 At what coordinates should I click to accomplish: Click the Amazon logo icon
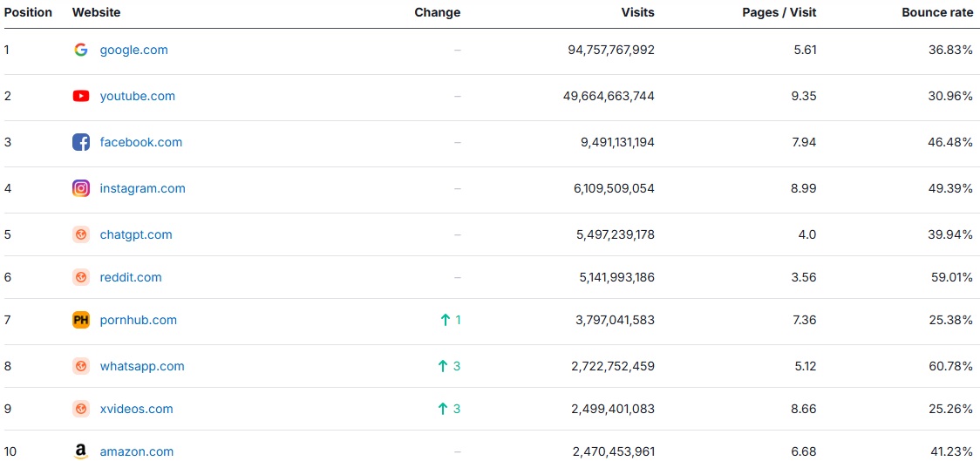[x=81, y=451]
